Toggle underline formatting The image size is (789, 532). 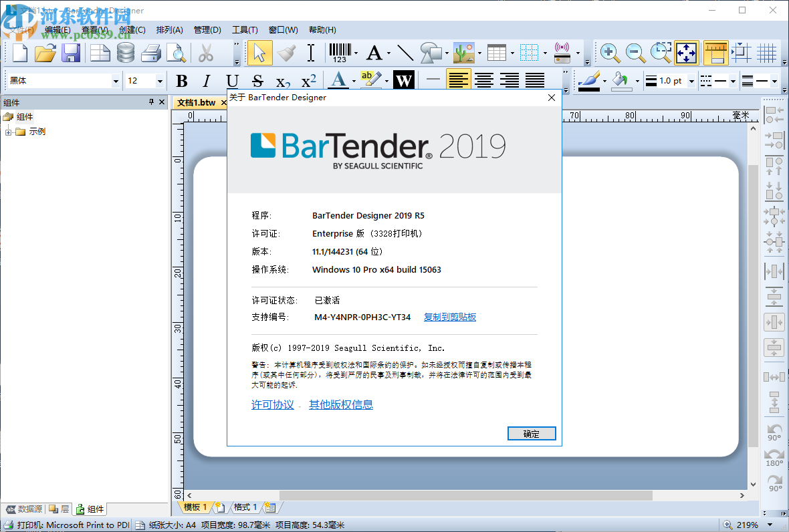[231, 81]
